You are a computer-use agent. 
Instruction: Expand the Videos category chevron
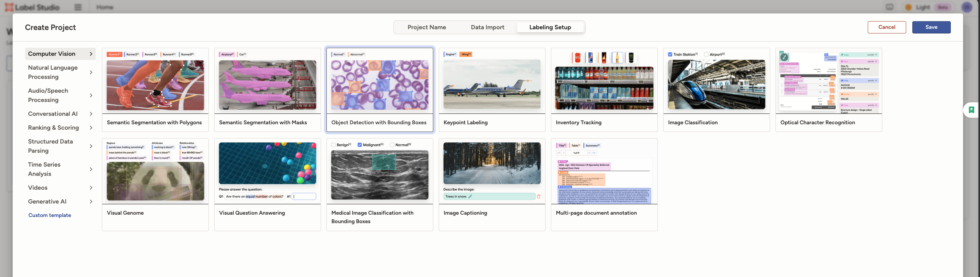[91, 188]
